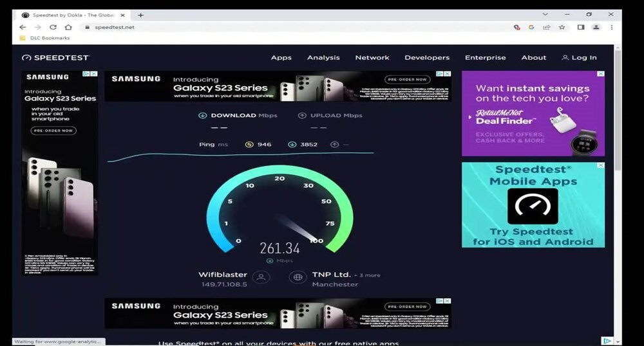Viewport: 644px width, 346px height.
Task: Open the browser home page icon
Action: tap(68, 27)
